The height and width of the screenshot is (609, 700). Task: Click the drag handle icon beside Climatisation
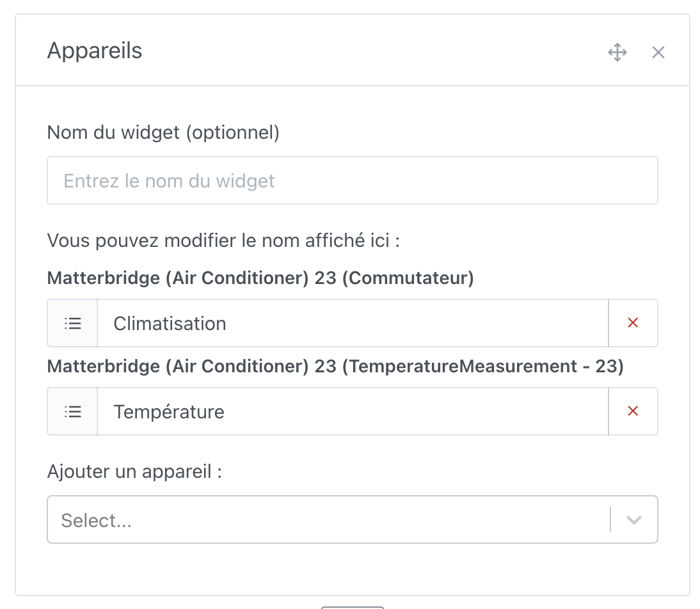coord(72,323)
